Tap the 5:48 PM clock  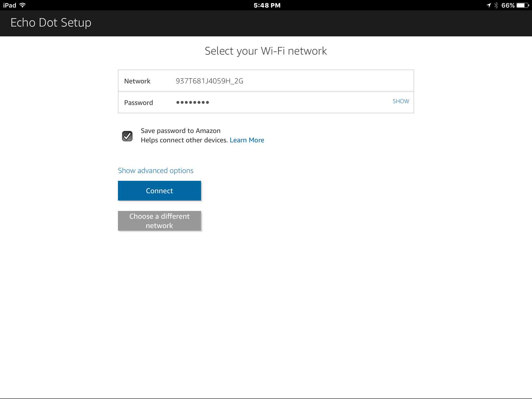pyautogui.click(x=267, y=5)
